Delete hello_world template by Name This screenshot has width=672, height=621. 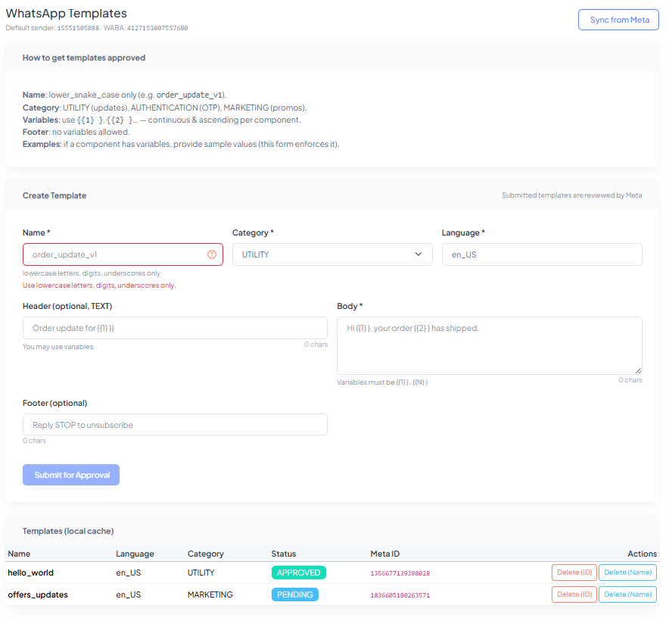[627, 573]
